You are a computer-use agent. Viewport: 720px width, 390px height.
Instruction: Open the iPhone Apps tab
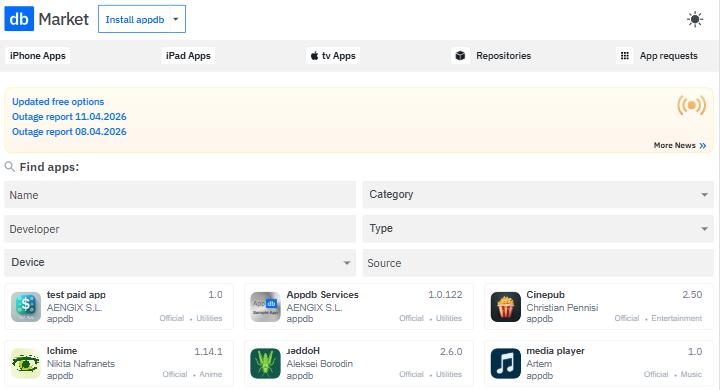[38, 56]
